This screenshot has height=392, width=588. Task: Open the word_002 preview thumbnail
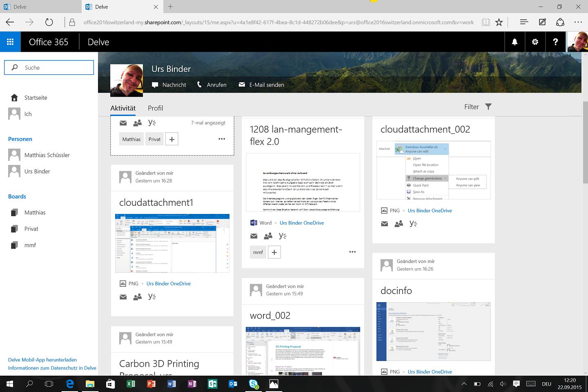point(303,351)
